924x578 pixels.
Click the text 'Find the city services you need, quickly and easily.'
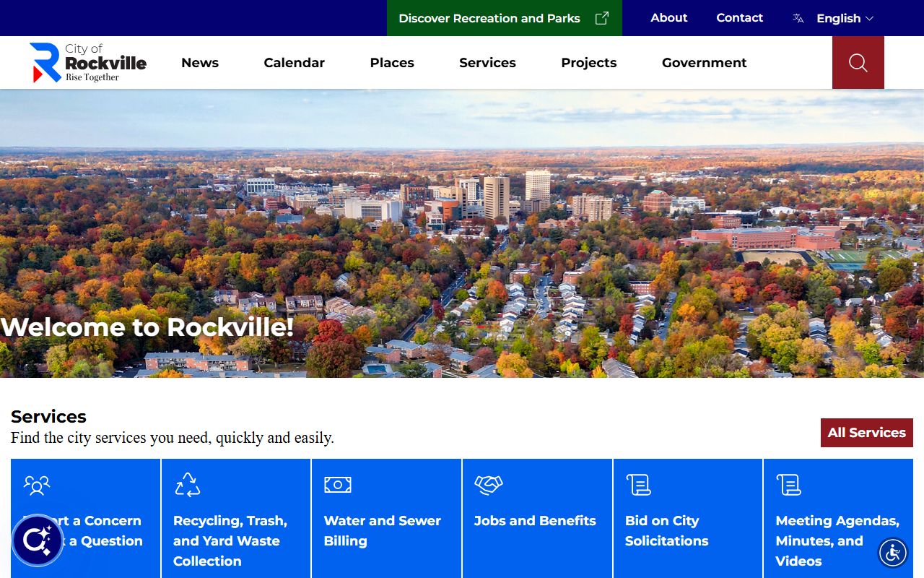pos(173,438)
